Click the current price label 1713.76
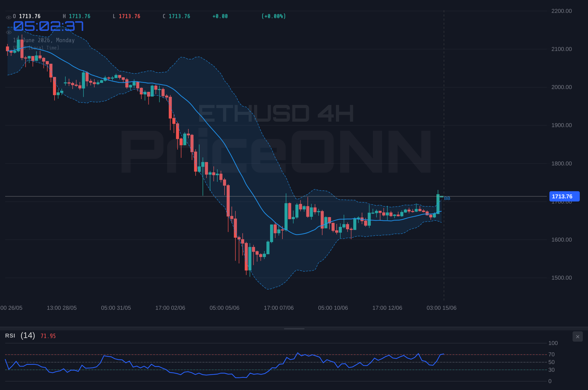The height and width of the screenshot is (390, 588). click(564, 196)
